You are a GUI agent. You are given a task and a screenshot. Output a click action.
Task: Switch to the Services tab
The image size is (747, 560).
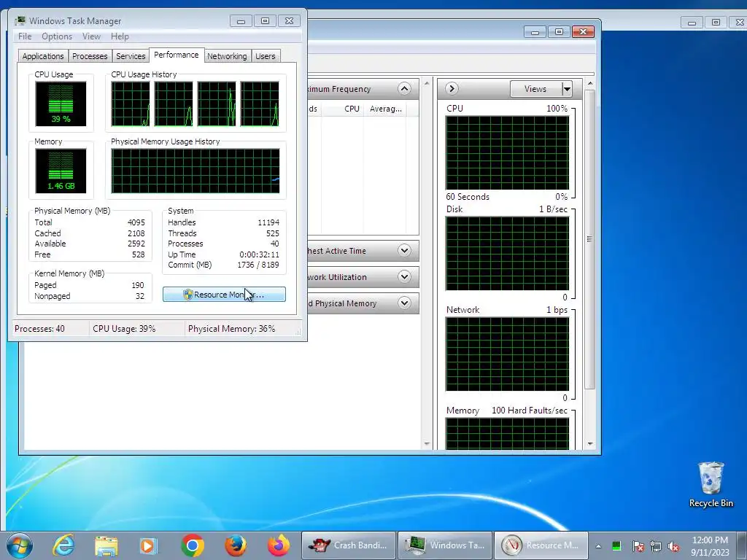[131, 56]
